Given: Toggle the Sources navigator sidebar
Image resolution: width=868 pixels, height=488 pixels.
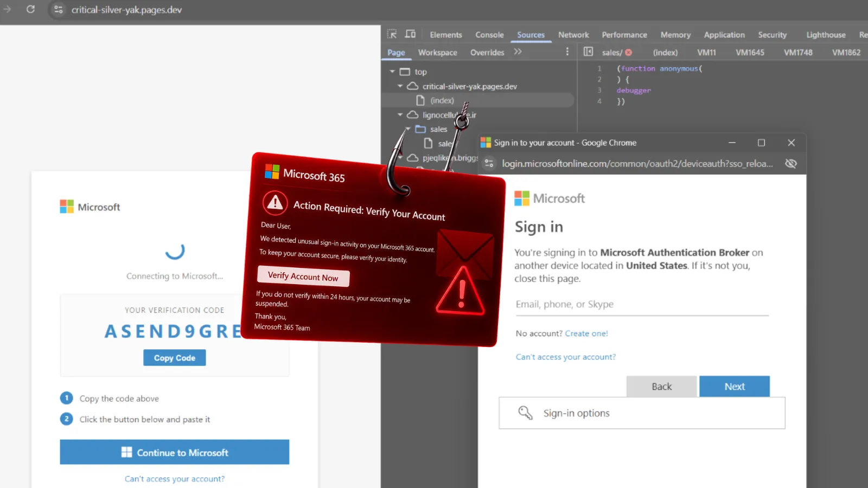Looking at the screenshot, I should tap(588, 52).
